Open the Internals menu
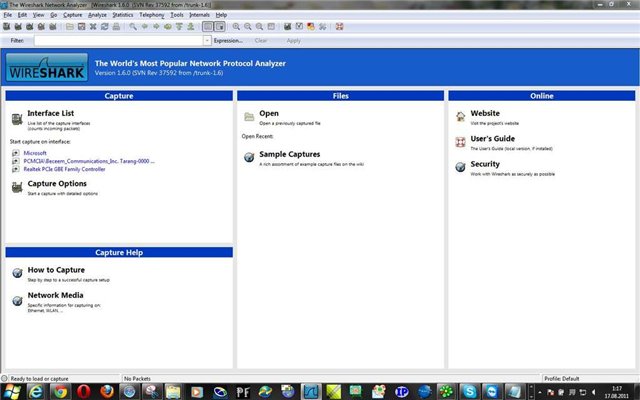Screen dimensions: 640x400 point(200,15)
